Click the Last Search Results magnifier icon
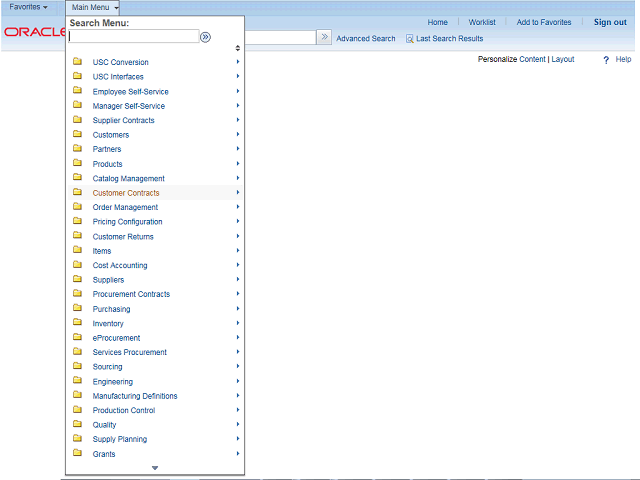This screenshot has height=480, width=640. coord(409,39)
